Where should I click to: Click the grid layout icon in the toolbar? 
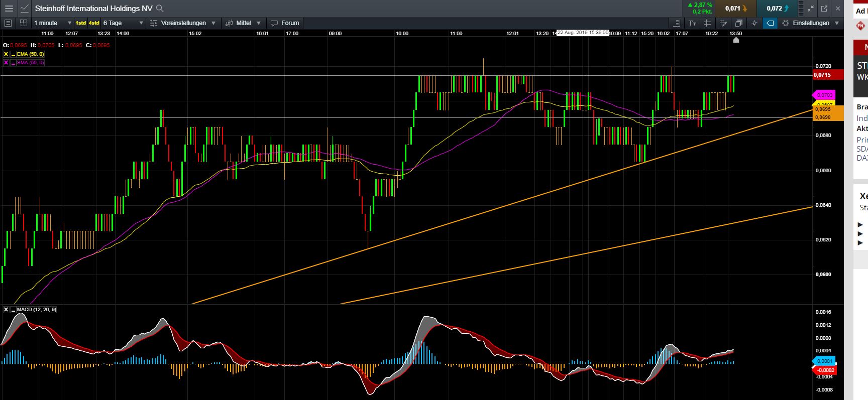click(x=23, y=23)
